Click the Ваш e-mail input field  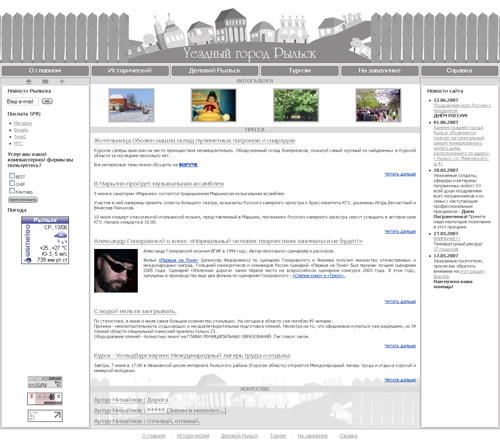click(x=22, y=101)
